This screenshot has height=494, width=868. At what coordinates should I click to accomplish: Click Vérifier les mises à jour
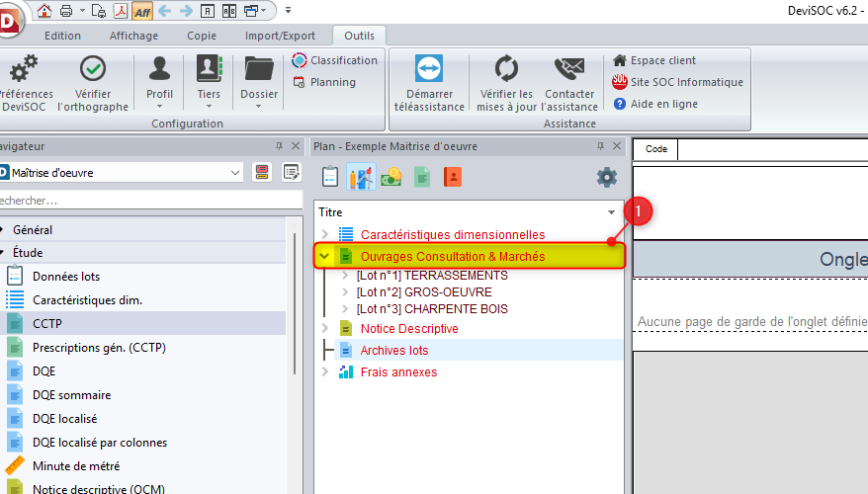(x=506, y=68)
